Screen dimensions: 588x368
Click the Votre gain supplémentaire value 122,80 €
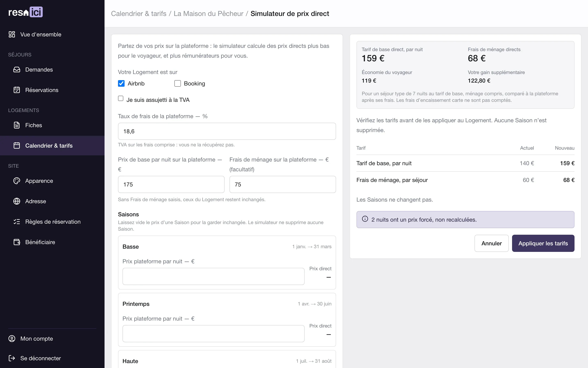[479, 81]
